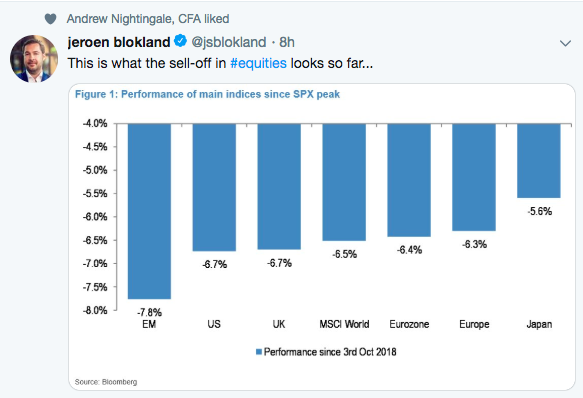Click the UK bar in chart

[279, 186]
